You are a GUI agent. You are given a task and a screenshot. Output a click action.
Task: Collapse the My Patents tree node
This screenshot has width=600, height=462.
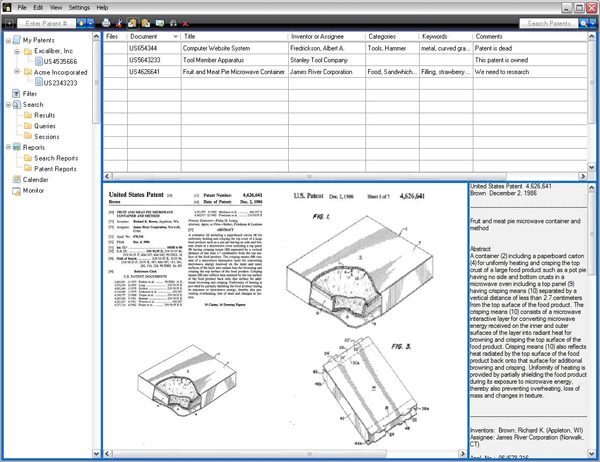8,40
